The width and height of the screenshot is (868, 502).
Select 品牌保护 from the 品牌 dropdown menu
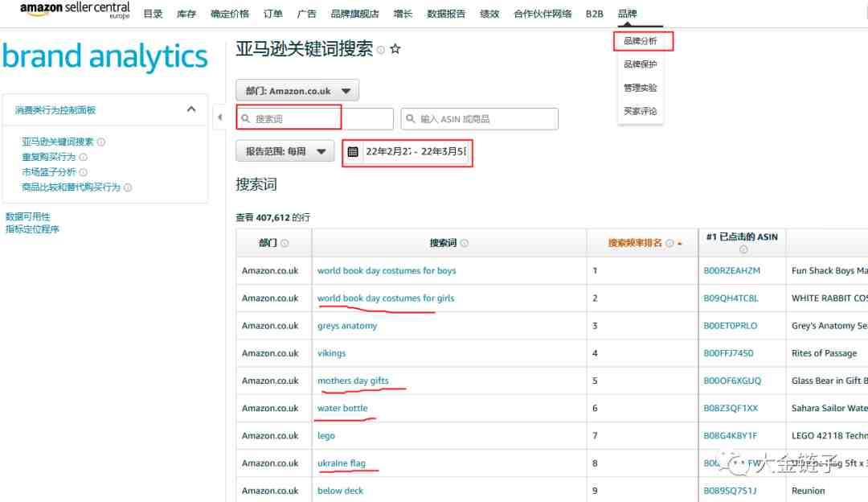coord(641,64)
